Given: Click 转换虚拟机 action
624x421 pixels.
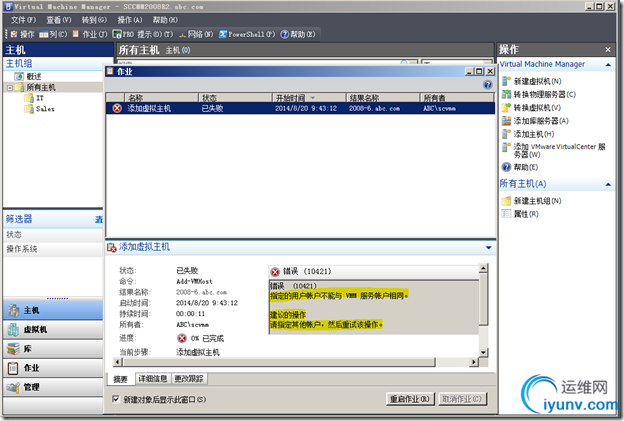Looking at the screenshot, I should point(531,107).
